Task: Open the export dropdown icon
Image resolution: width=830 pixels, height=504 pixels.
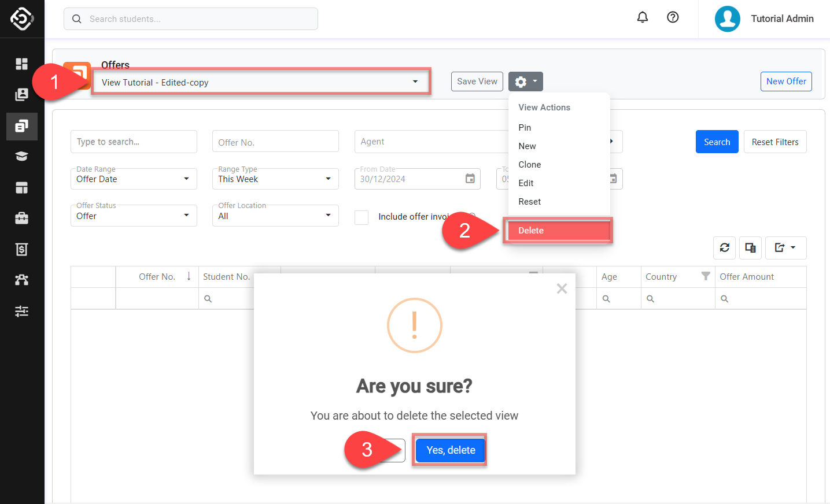Action: tap(785, 248)
